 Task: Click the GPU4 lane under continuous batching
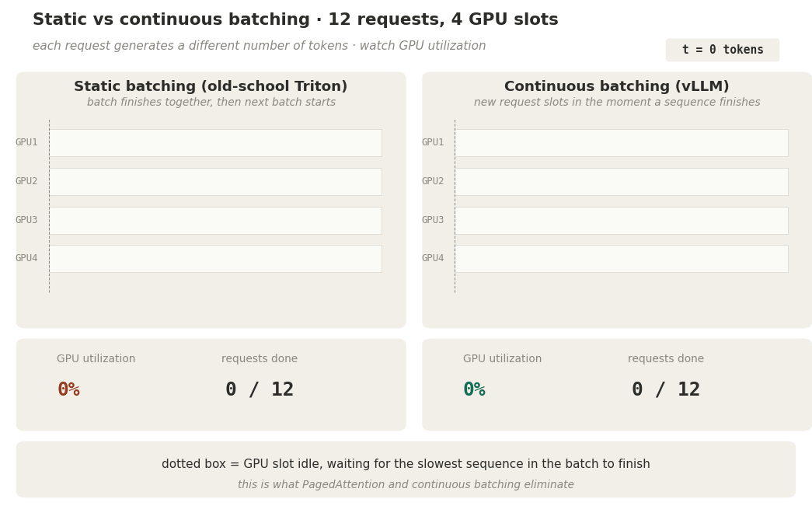(621, 259)
